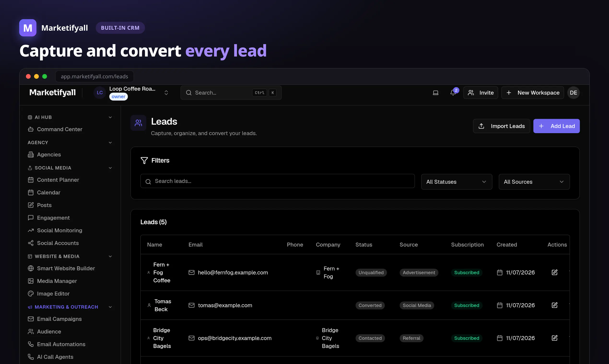Click the Subscription column header

click(x=467, y=245)
